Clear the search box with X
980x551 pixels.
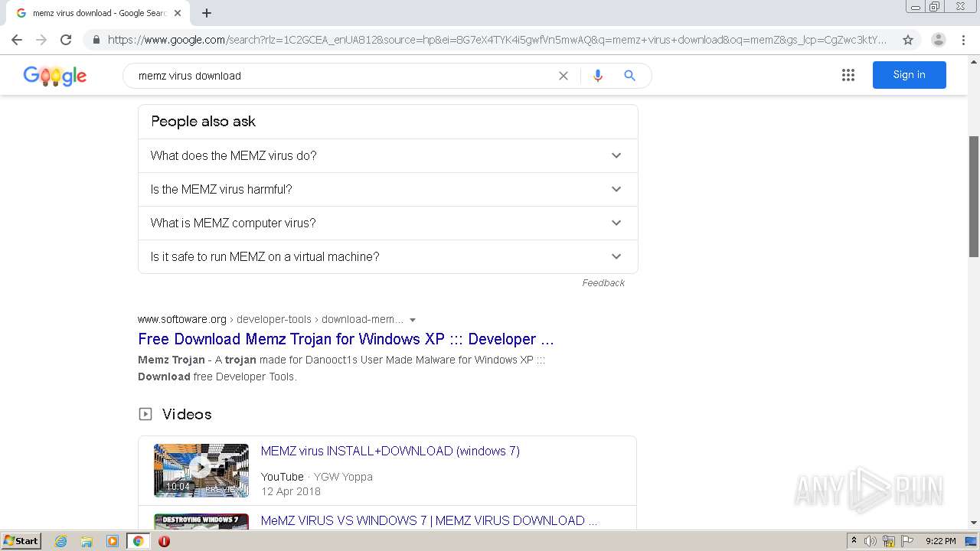pyautogui.click(x=563, y=76)
